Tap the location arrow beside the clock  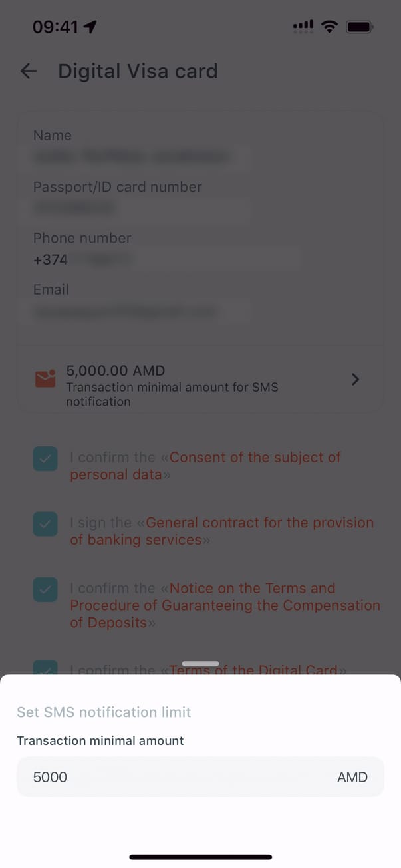pyautogui.click(x=90, y=27)
